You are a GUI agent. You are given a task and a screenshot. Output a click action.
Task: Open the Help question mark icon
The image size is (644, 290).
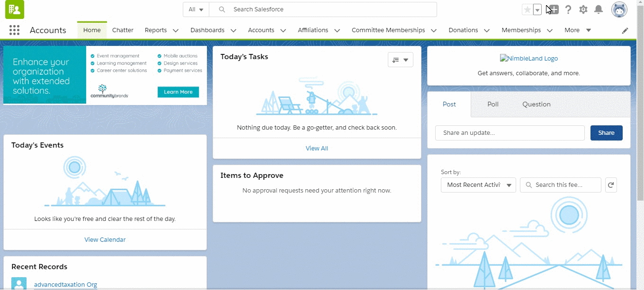tap(568, 9)
